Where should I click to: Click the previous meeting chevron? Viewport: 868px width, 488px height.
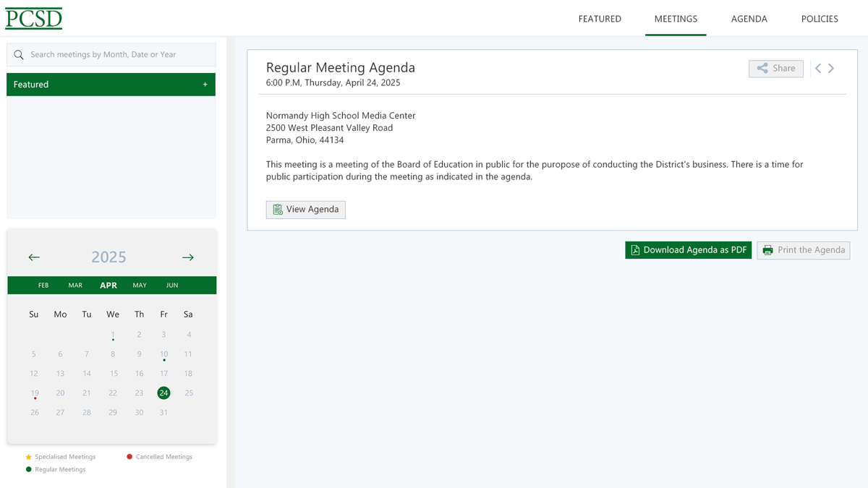[x=818, y=68]
